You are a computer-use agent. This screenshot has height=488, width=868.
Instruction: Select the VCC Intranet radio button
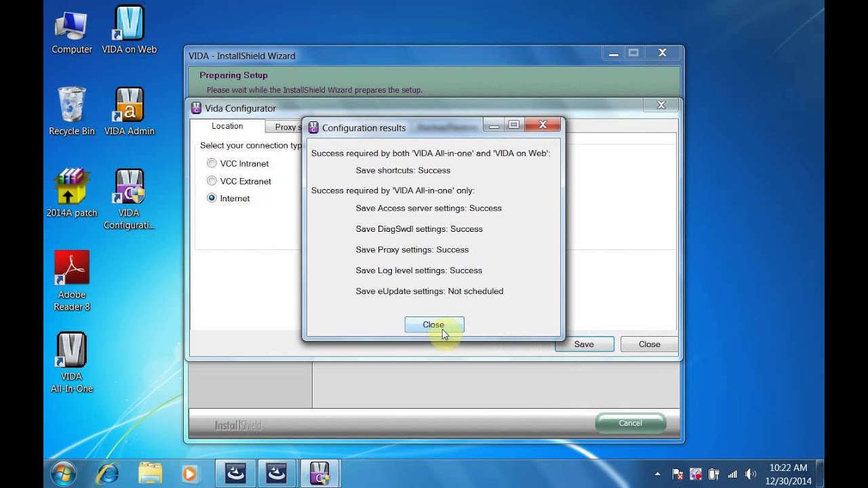(x=212, y=163)
